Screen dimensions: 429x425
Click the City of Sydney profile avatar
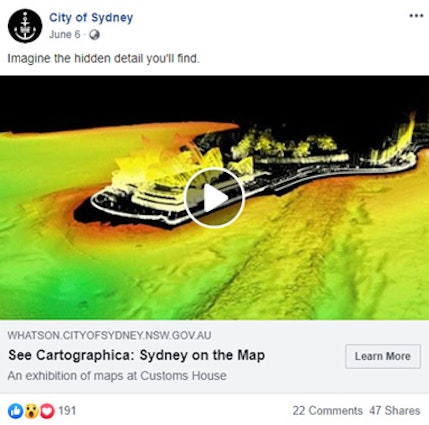pyautogui.click(x=25, y=26)
